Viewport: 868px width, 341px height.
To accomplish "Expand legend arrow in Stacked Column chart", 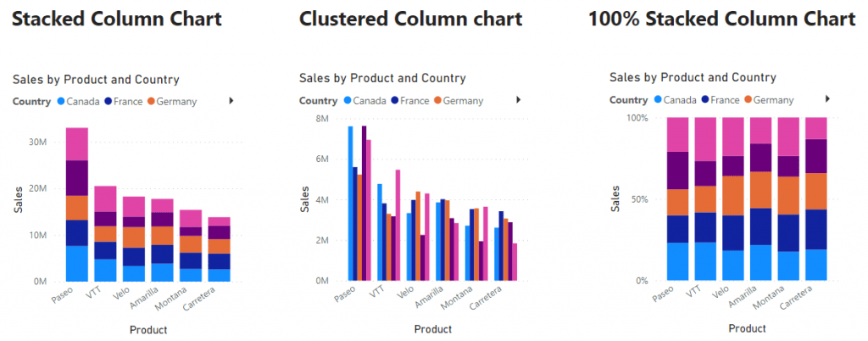I will pos(231,101).
